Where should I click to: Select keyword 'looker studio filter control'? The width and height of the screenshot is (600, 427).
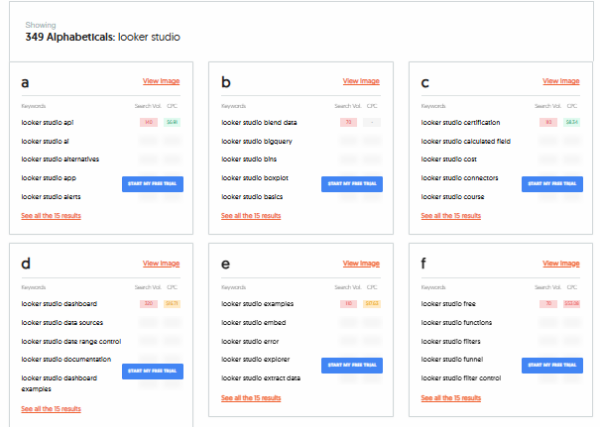pos(461,378)
